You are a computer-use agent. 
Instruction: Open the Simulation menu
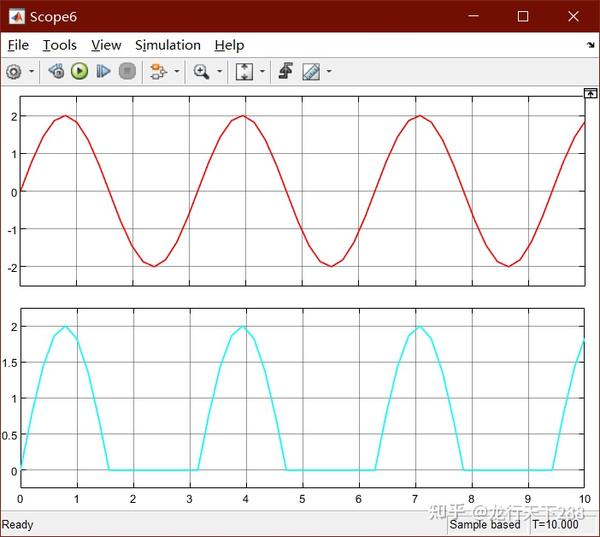(x=168, y=45)
